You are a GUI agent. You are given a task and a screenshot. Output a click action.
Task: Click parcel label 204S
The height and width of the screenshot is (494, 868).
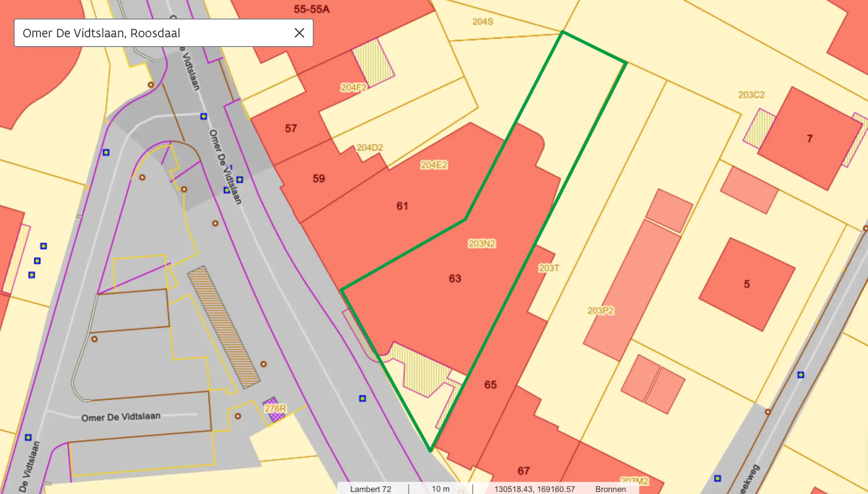click(x=482, y=22)
